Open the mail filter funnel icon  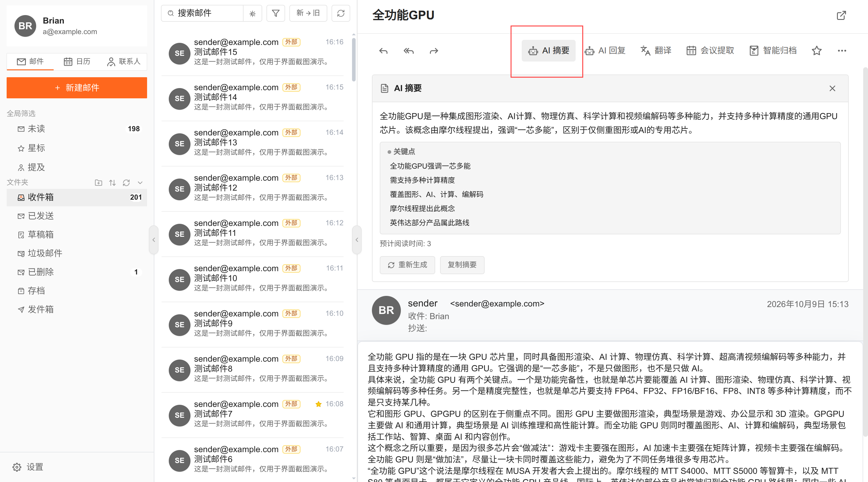coord(276,14)
